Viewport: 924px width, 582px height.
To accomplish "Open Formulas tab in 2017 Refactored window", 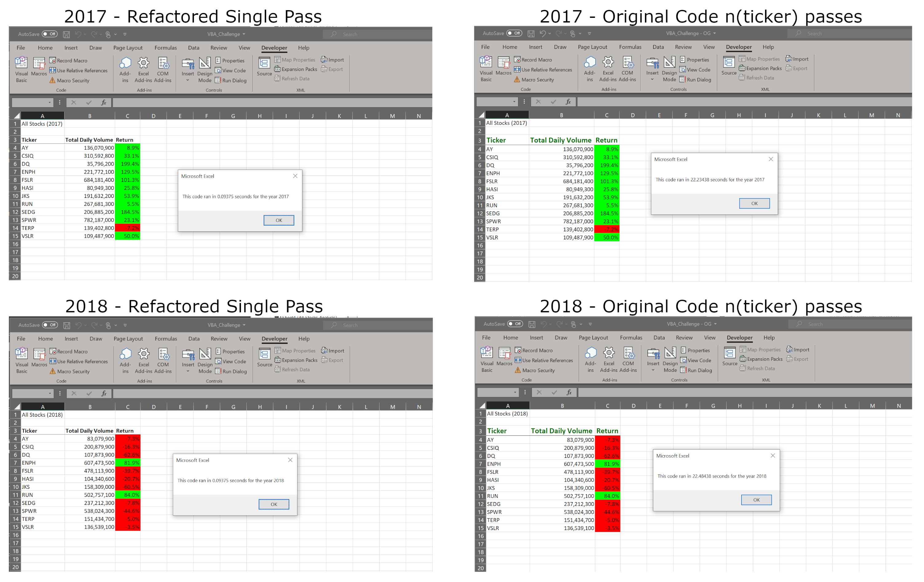I will 165,48.
